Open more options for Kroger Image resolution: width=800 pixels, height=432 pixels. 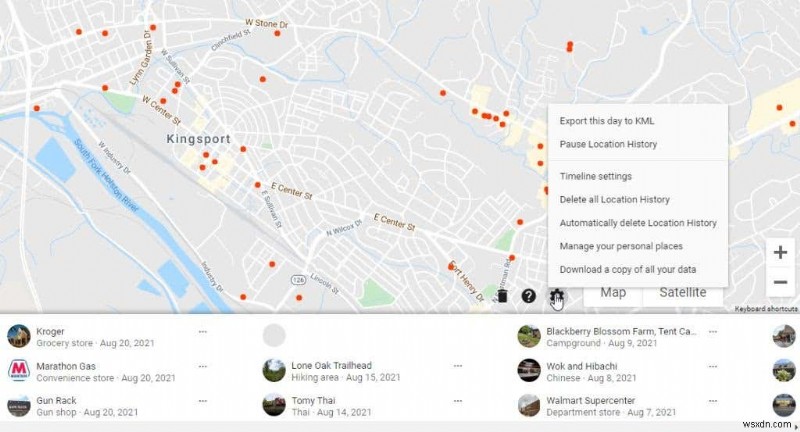(x=203, y=332)
